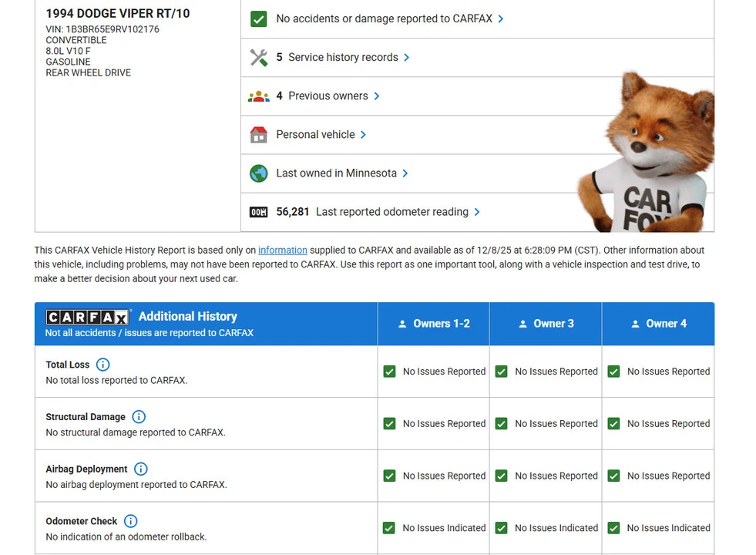Viewport: 756px width, 555px height.
Task: Click Odometer Check checkmark under Owner 3
Action: pyautogui.click(x=502, y=528)
